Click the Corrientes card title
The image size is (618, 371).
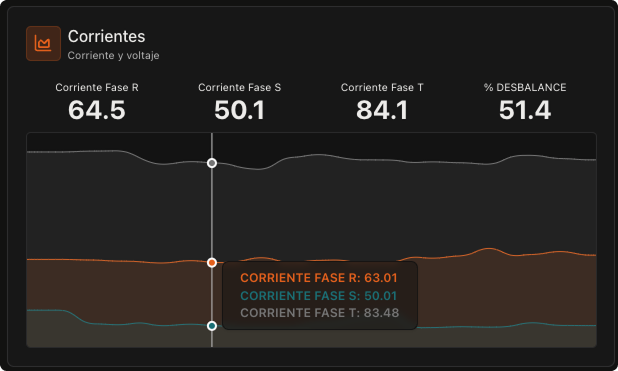click(x=106, y=37)
